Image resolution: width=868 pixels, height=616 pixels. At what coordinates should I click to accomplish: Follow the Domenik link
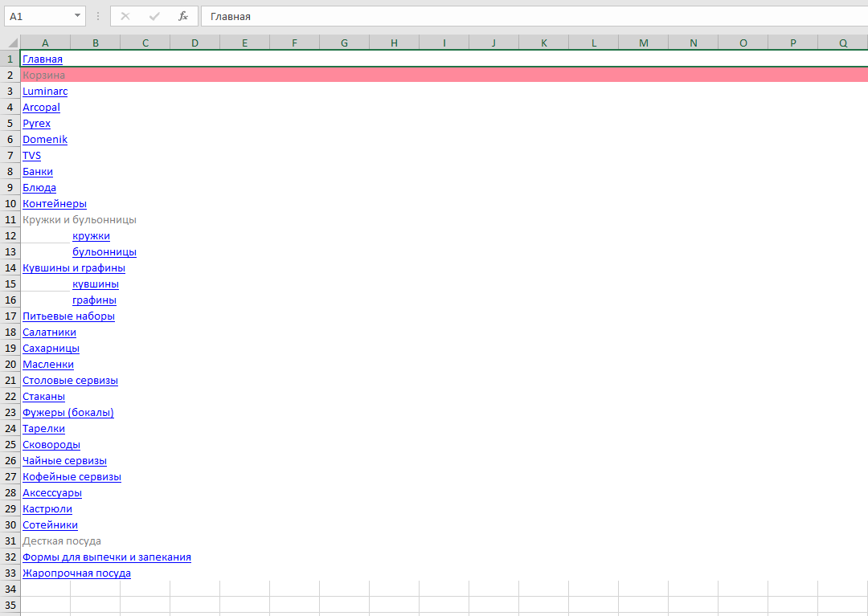(45, 140)
